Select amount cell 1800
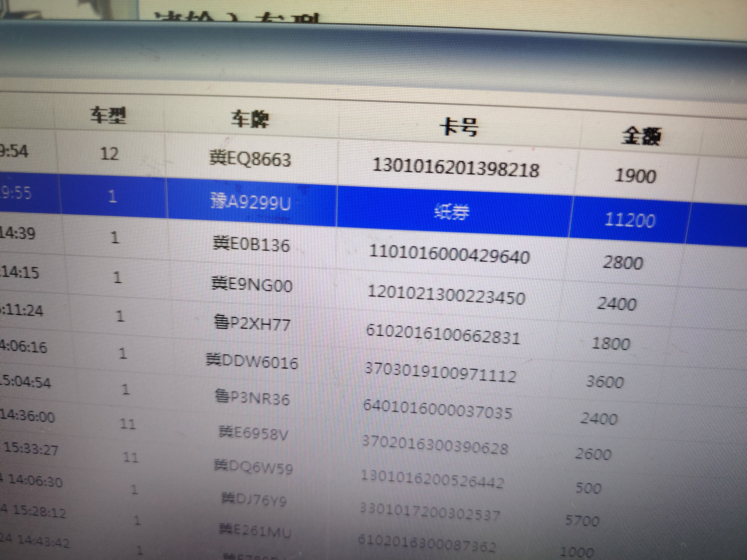Viewport: 747px width, 560px height. tap(611, 344)
